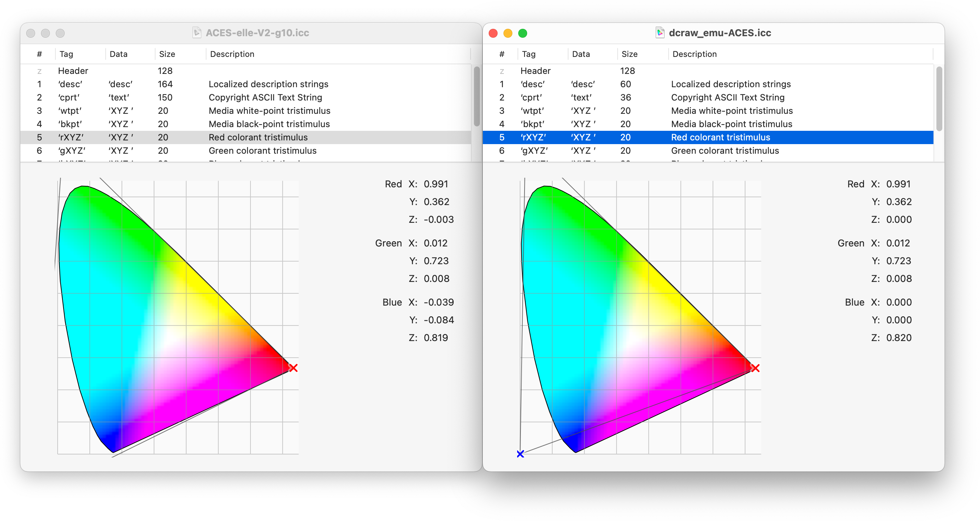Viewport: 980px width, 521px height.
Task: Click the blue X marker in right diagram
Action: 520,454
